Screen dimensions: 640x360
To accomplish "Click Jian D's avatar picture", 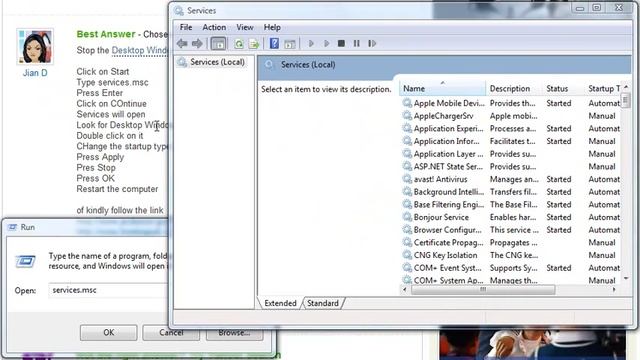I will point(35,47).
